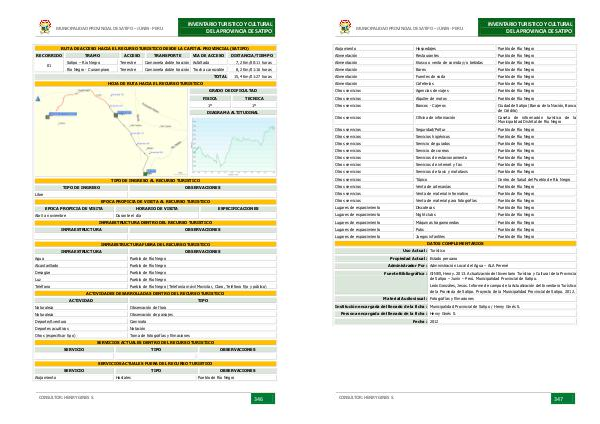This screenshot has height=424, width=600.
Task: Click the 'GRADO DE DIFICULTAD' header
Action: pos(233,91)
